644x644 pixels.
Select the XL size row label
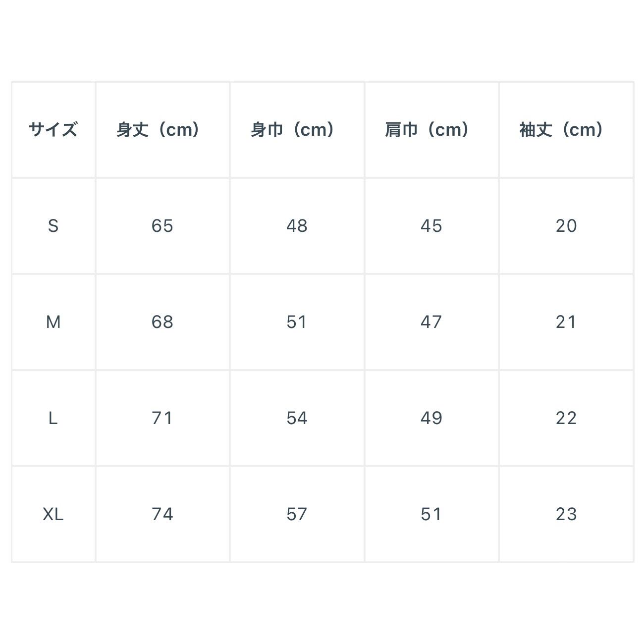(53, 514)
